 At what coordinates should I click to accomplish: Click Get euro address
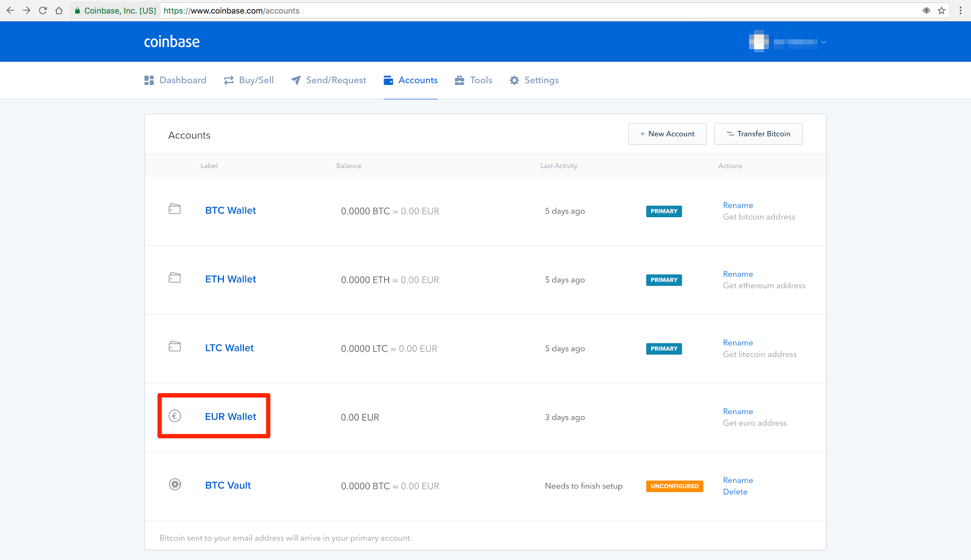755,423
